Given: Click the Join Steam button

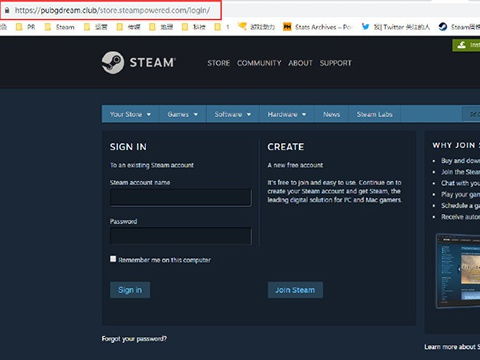Looking at the screenshot, I should pyautogui.click(x=295, y=290).
